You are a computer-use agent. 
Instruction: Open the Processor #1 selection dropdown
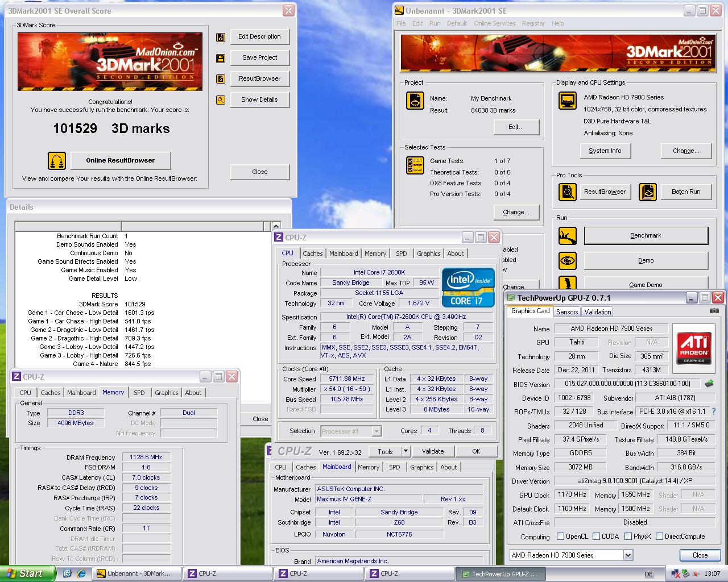coord(377,431)
